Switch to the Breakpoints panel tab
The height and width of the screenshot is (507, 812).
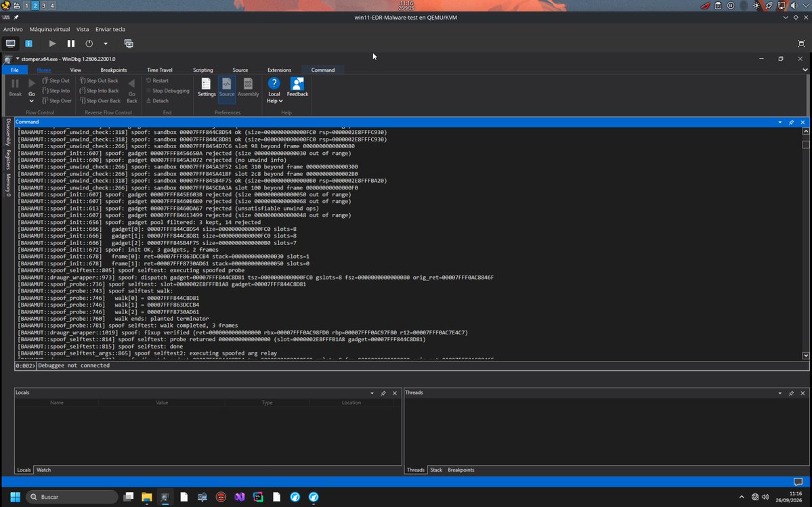click(x=461, y=470)
